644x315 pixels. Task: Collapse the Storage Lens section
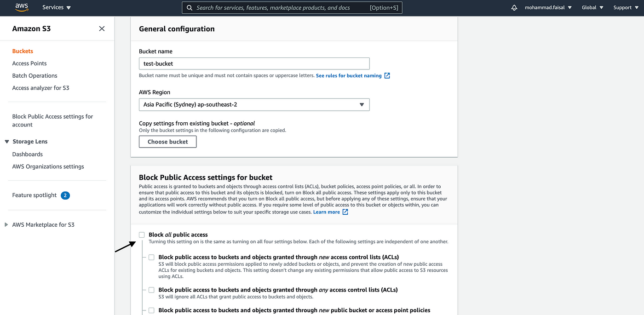coord(7,142)
